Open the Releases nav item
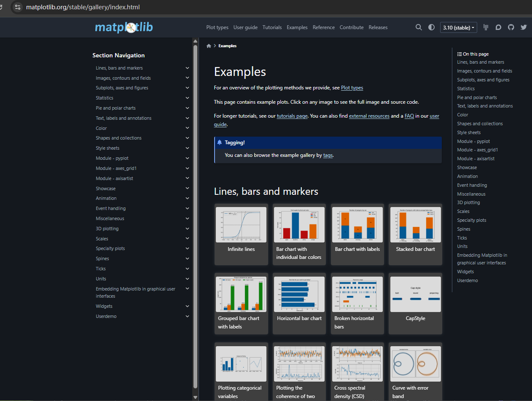The width and height of the screenshot is (532, 401). (x=378, y=27)
